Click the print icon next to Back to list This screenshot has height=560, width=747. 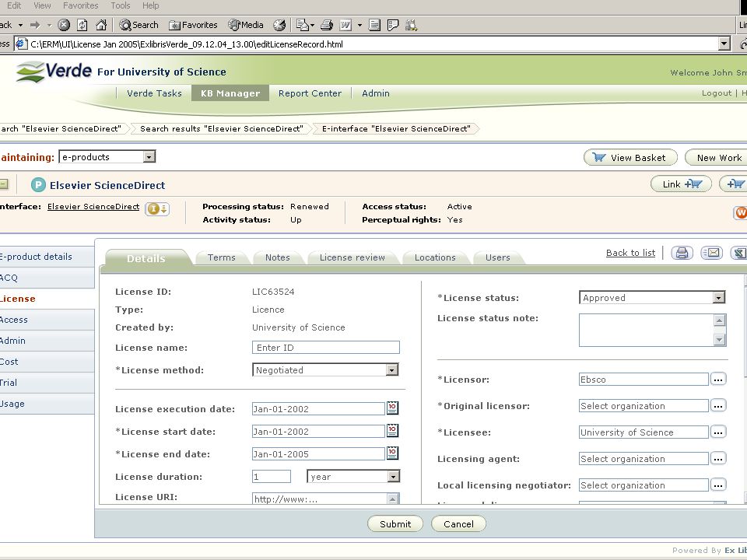[682, 253]
